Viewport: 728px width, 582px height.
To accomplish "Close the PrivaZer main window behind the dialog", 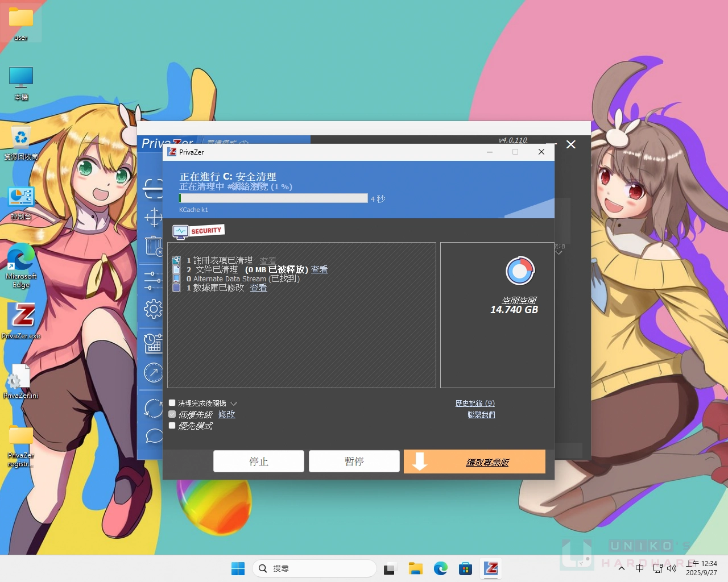I will [571, 144].
